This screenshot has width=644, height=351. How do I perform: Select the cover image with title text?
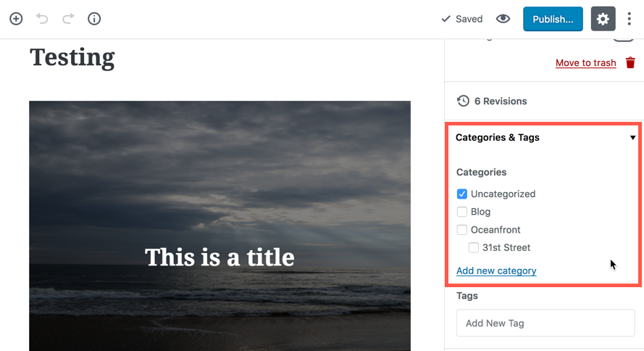219,226
